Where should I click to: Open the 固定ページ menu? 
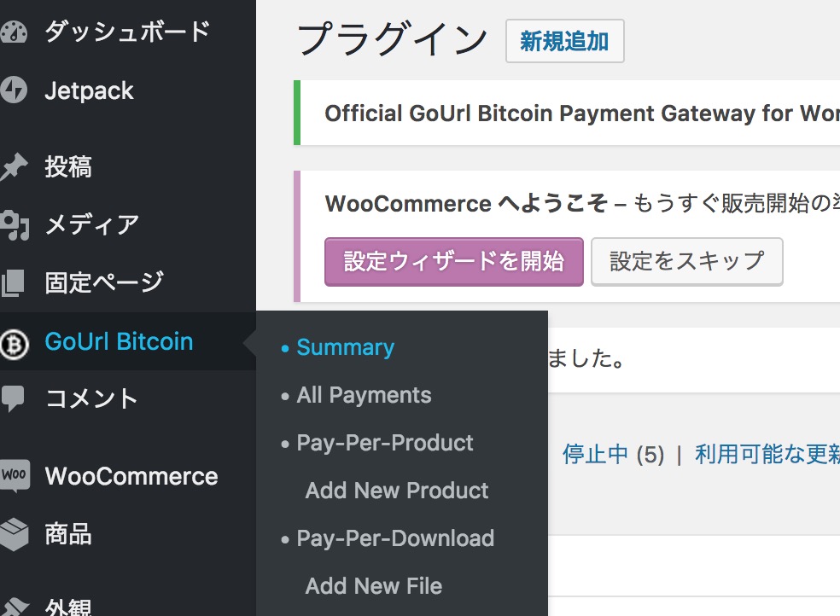tap(104, 282)
